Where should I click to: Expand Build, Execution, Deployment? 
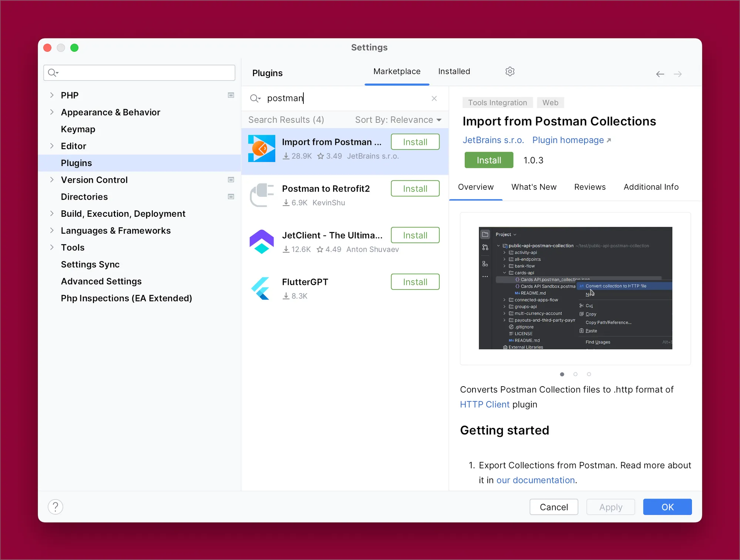[52, 213]
